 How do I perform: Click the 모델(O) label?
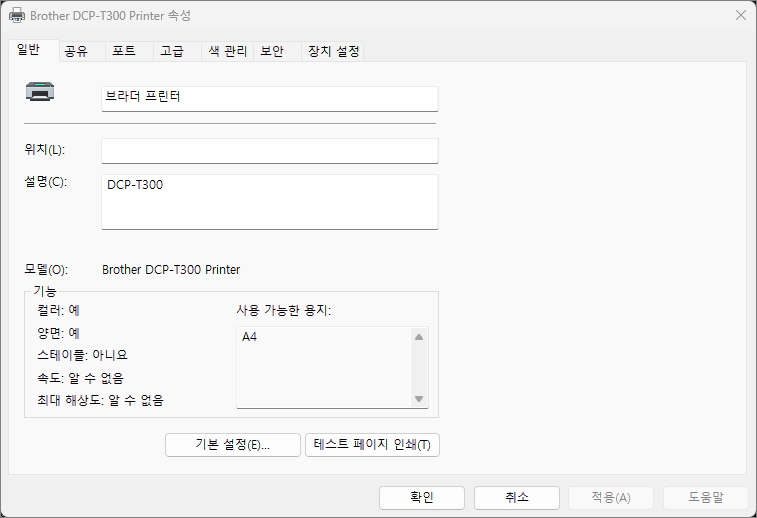coord(46,269)
